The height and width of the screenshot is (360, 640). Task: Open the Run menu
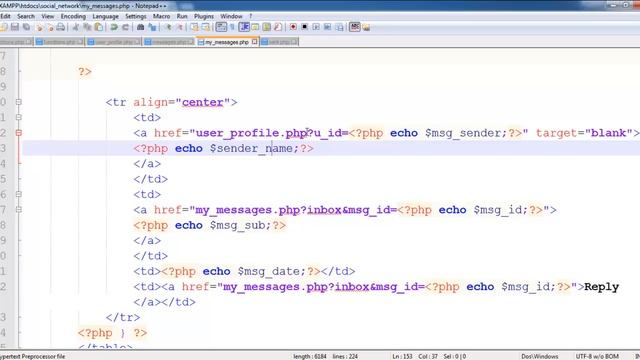pyautogui.click(x=182, y=16)
